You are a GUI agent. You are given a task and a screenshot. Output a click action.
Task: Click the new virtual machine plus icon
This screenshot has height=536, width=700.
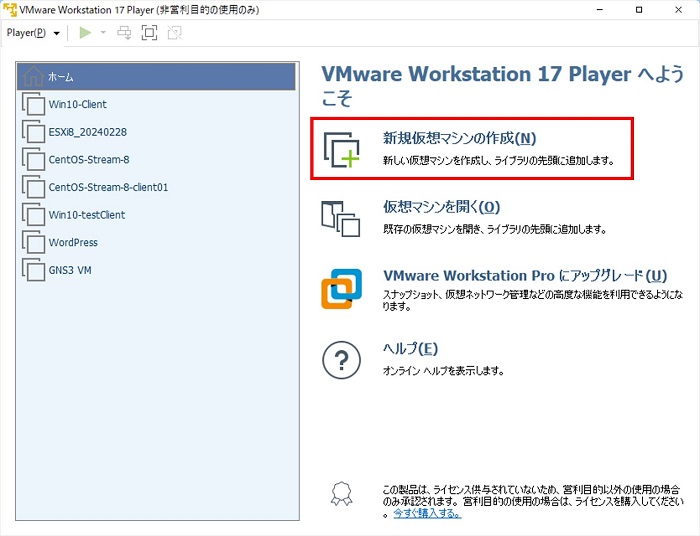[342, 150]
